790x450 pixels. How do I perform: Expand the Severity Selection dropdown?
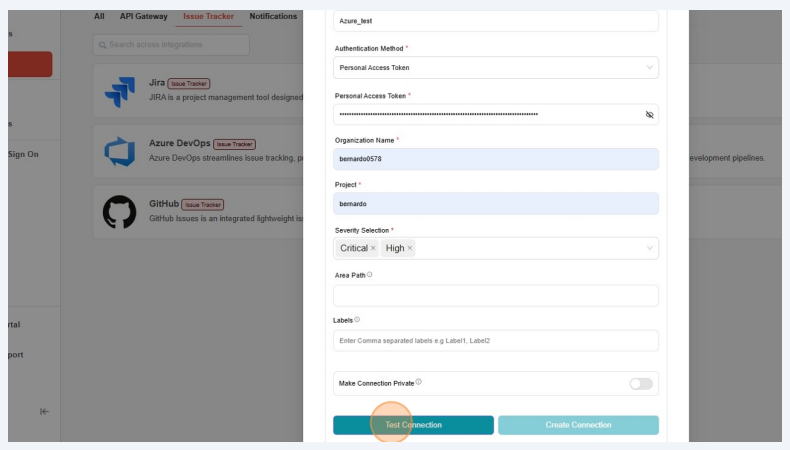point(649,248)
